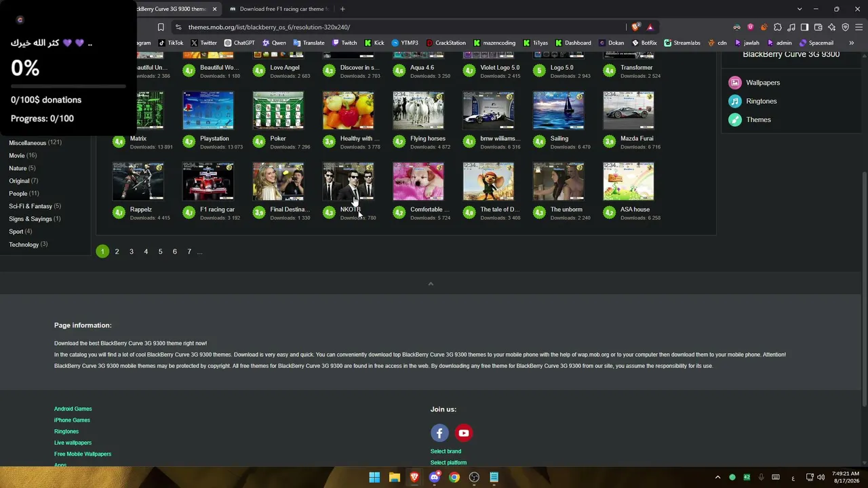Go to page 3 of themes
The image size is (868, 488).
[x=132, y=251]
